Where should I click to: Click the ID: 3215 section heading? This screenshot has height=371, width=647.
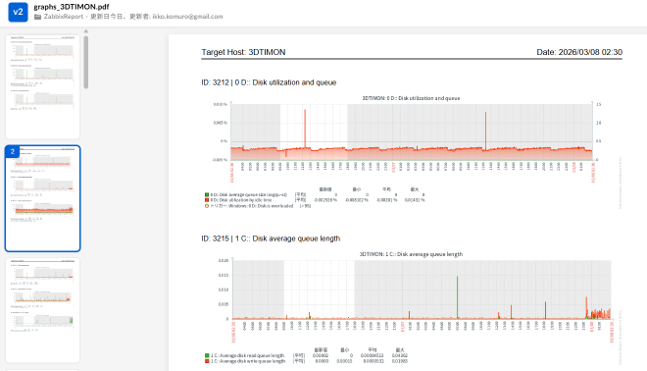click(x=271, y=239)
